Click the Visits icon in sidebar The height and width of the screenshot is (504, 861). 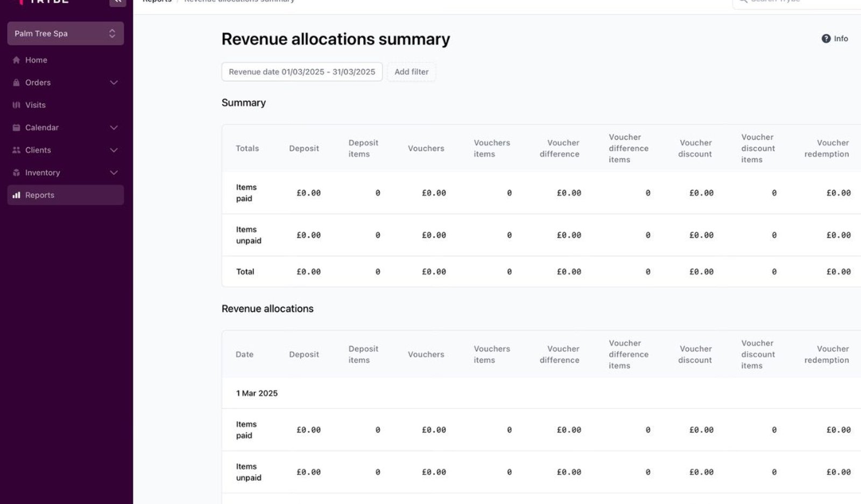[16, 105]
